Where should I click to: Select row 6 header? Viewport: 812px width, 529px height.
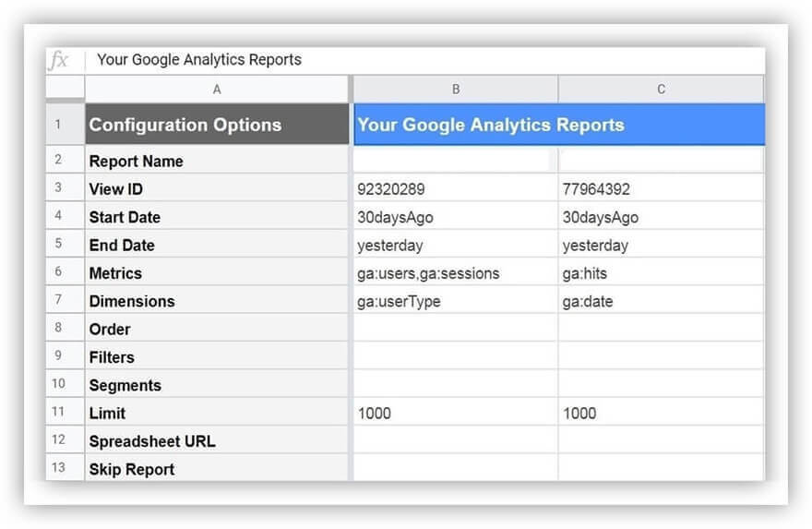[66, 271]
